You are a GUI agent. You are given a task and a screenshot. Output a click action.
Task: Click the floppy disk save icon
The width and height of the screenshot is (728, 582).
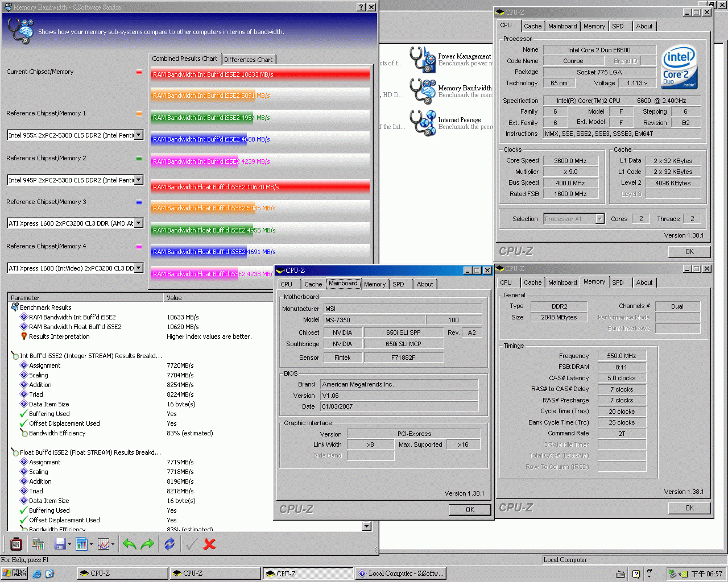point(60,544)
